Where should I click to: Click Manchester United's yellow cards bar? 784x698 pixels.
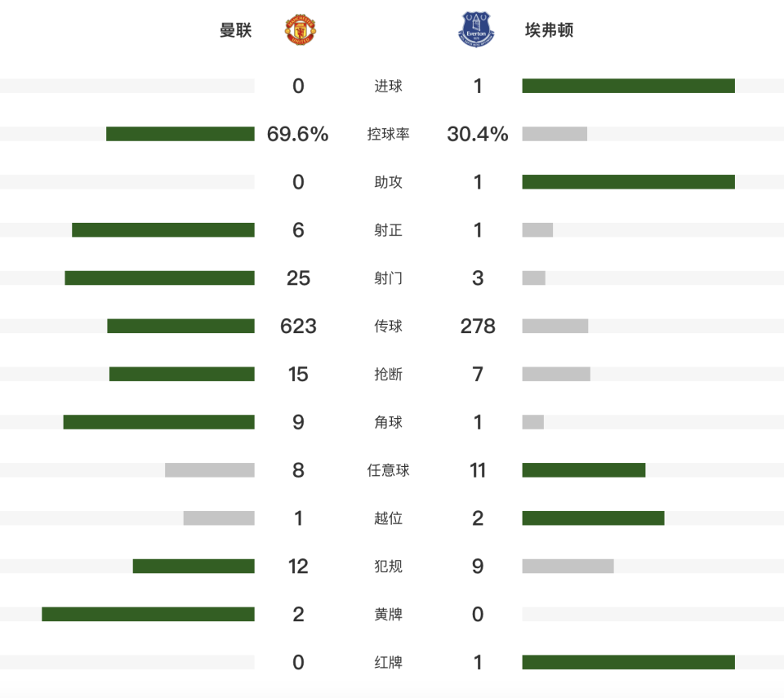coord(148,614)
